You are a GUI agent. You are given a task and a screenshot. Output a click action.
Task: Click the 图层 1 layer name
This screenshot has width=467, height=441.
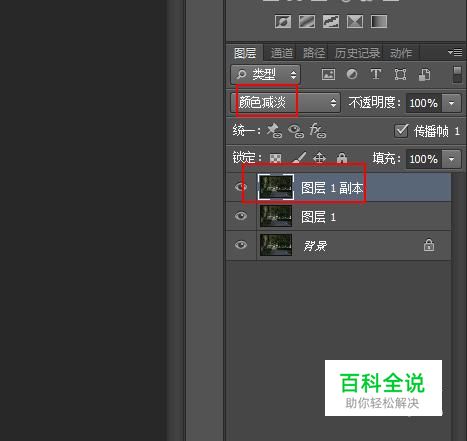click(318, 217)
